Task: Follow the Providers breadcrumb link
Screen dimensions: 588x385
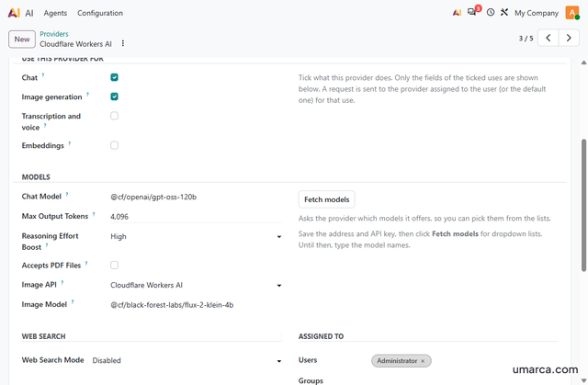Action: tap(54, 34)
